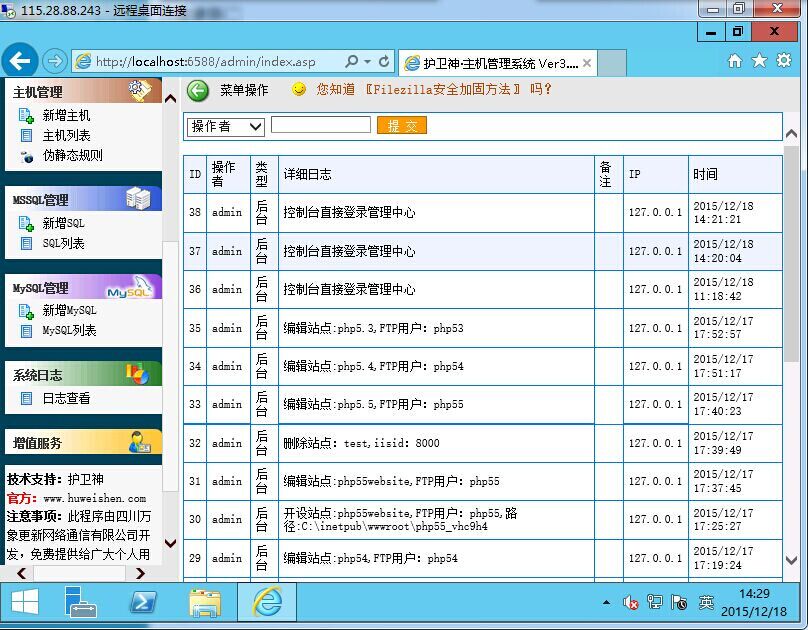Expand the address bar search dropdown arrow

pyautogui.click(x=368, y=62)
